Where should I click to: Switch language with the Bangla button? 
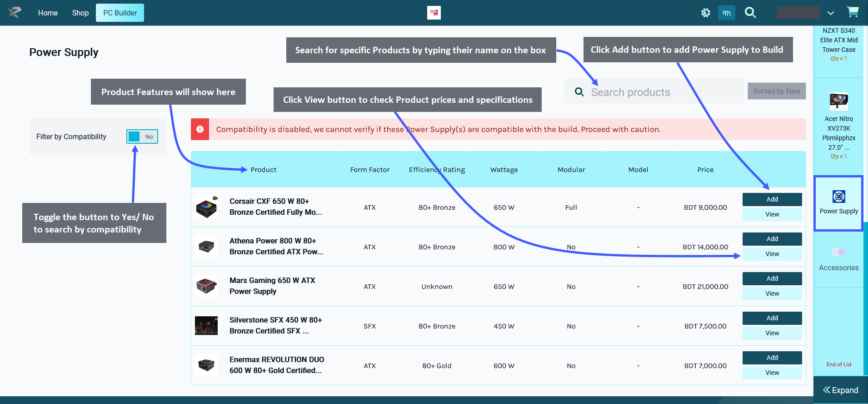[x=726, y=13]
